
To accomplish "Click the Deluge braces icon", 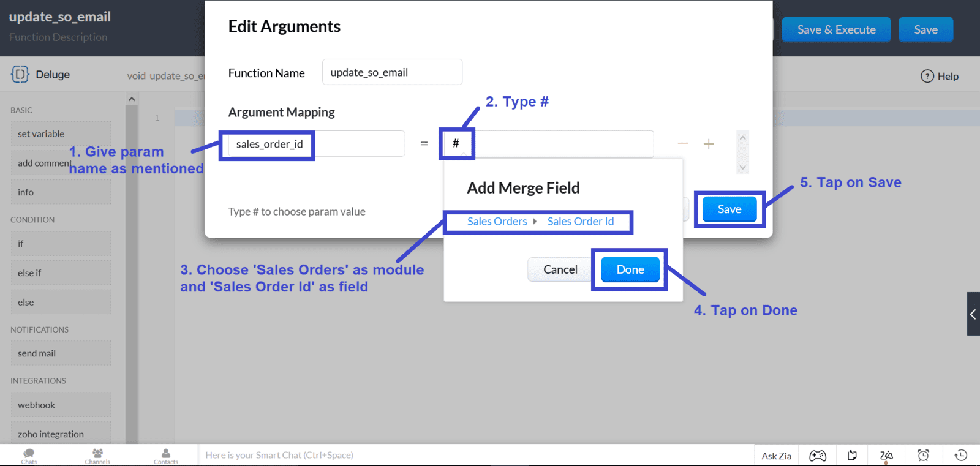I will click(20, 74).
